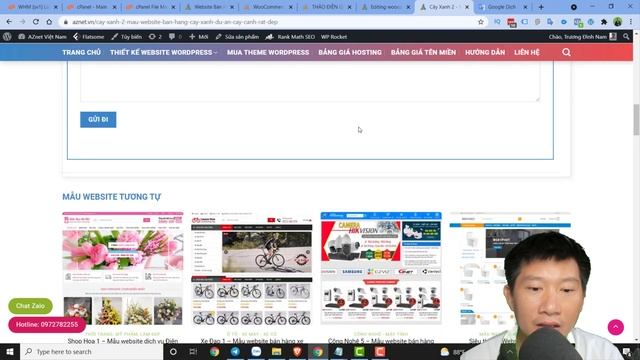Screen dimensions: 640x360
Task: Click pink scroll-to-top arrow button
Action: 616,327
